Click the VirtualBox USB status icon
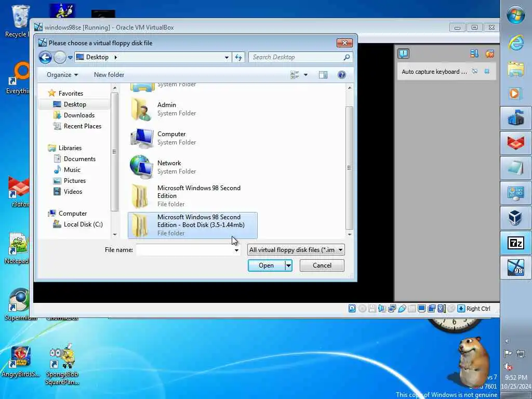Viewport: 532px width, 399px height. tap(402, 309)
